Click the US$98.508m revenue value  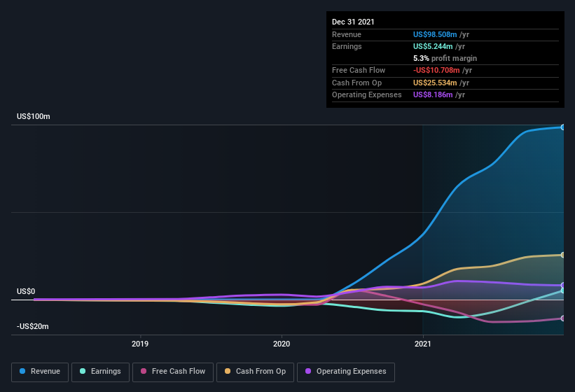click(x=435, y=34)
